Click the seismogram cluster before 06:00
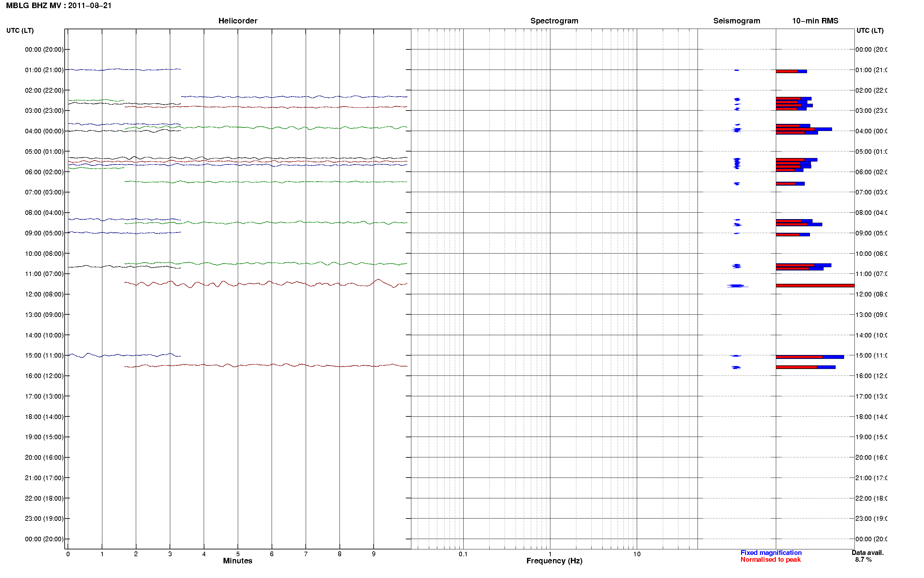Image resolution: width=924 pixels, height=578 pixels. tap(737, 163)
